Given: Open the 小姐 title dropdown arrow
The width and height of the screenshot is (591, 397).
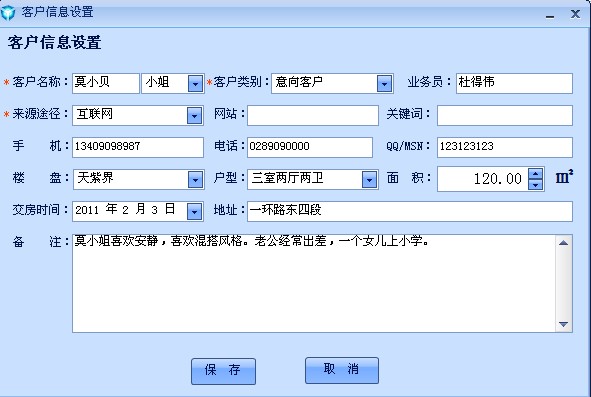Looking at the screenshot, I should 195,83.
